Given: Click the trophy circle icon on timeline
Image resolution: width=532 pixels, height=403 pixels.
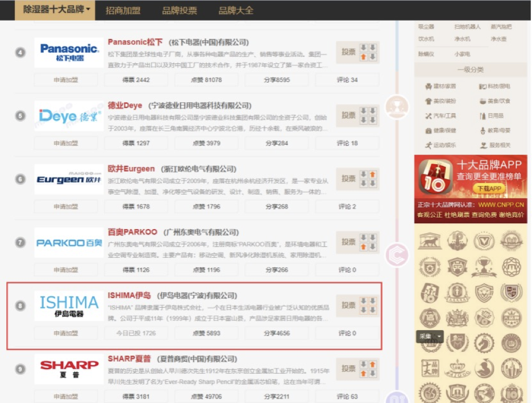Looking at the screenshot, I should 397,107.
